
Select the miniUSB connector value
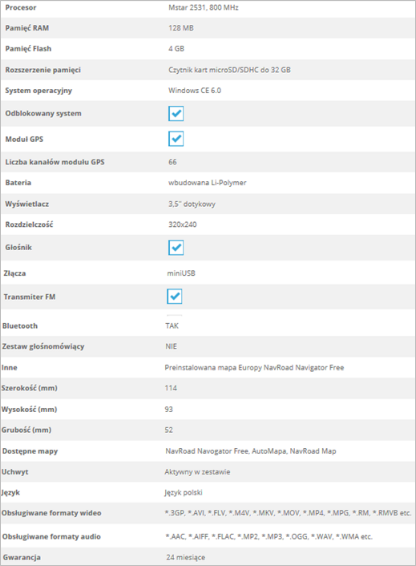181,273
